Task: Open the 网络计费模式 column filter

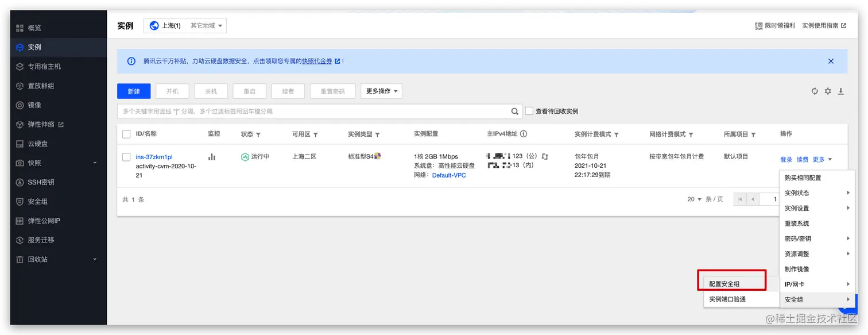Action: [x=691, y=134]
